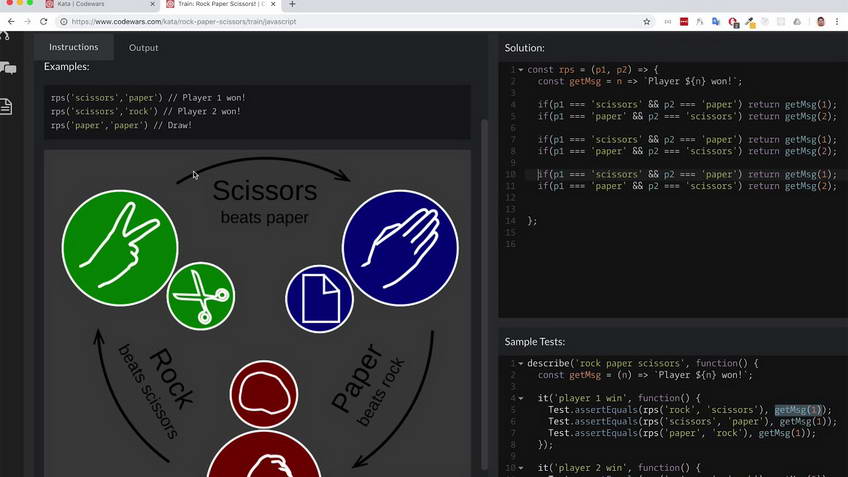Close the Kata | Codewars tab
The image size is (848, 477).
point(152,4)
